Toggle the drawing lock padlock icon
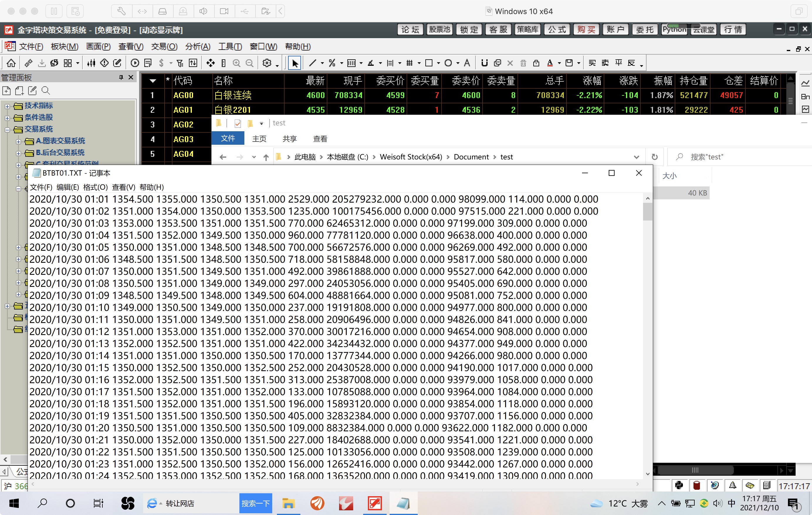Viewport: 812px width, 515px height. coord(536,63)
